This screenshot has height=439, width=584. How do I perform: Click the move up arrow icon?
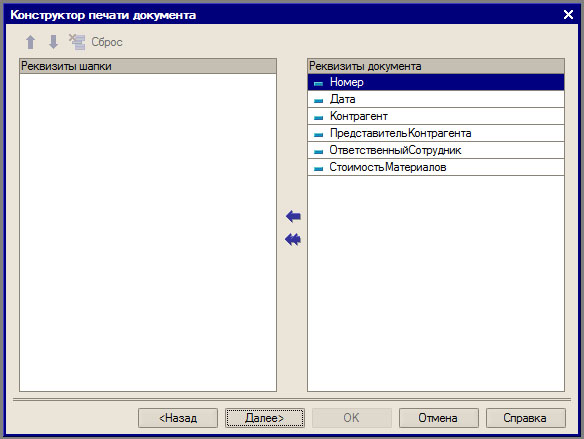coord(31,42)
